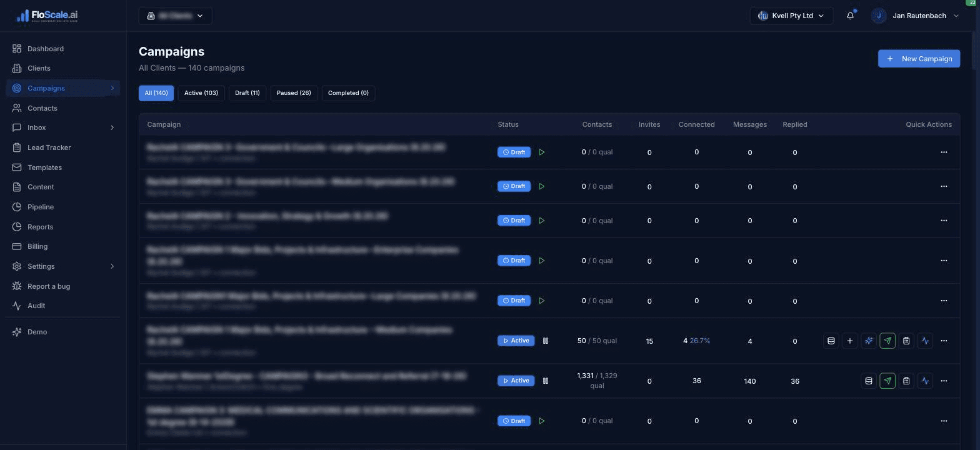Click the Jan Rautenbach avatar

click(879, 16)
